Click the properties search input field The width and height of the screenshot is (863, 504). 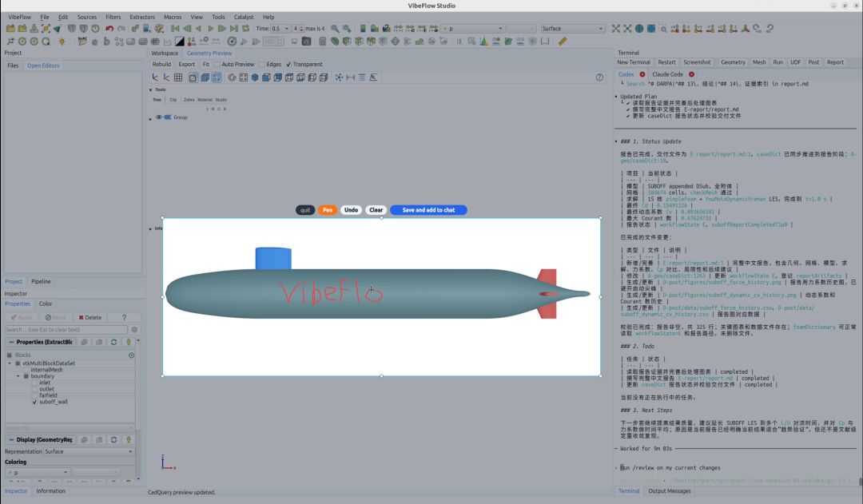point(66,330)
